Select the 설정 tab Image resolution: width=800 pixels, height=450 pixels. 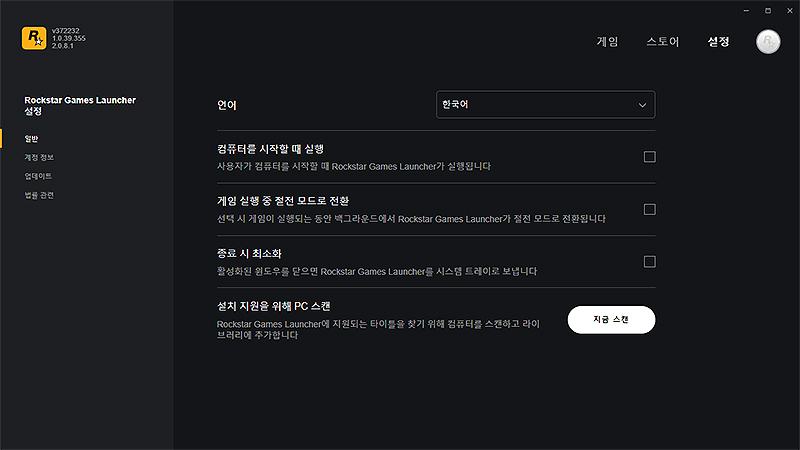coord(718,41)
